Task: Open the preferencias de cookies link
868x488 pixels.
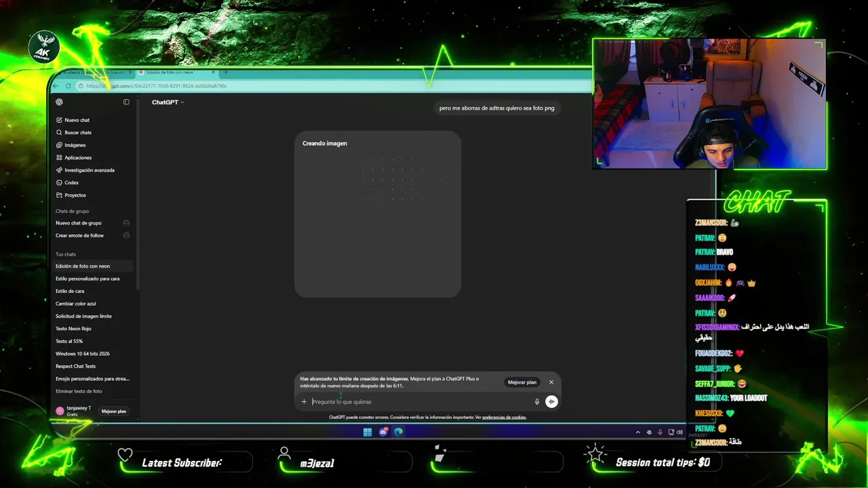Action: [504, 418]
